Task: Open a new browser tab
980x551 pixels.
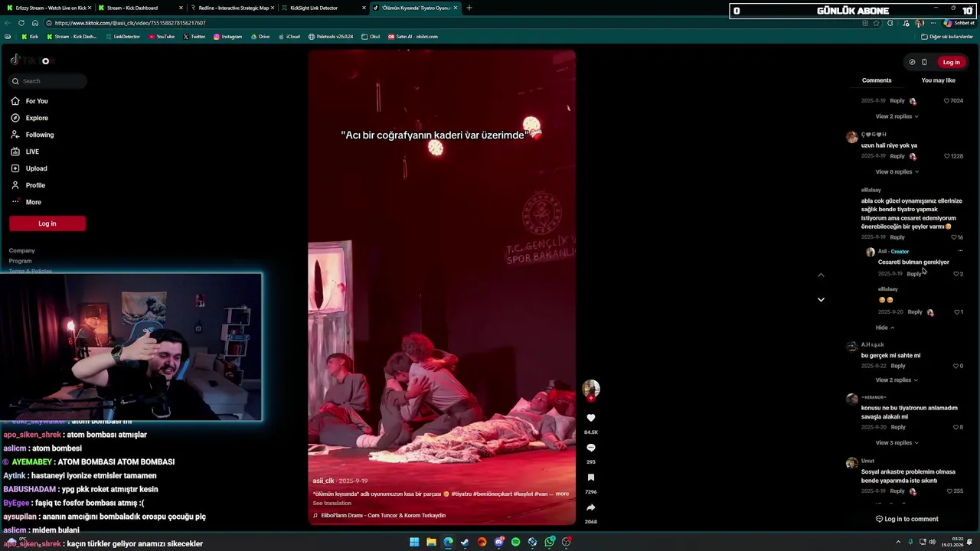Action: 469,8
